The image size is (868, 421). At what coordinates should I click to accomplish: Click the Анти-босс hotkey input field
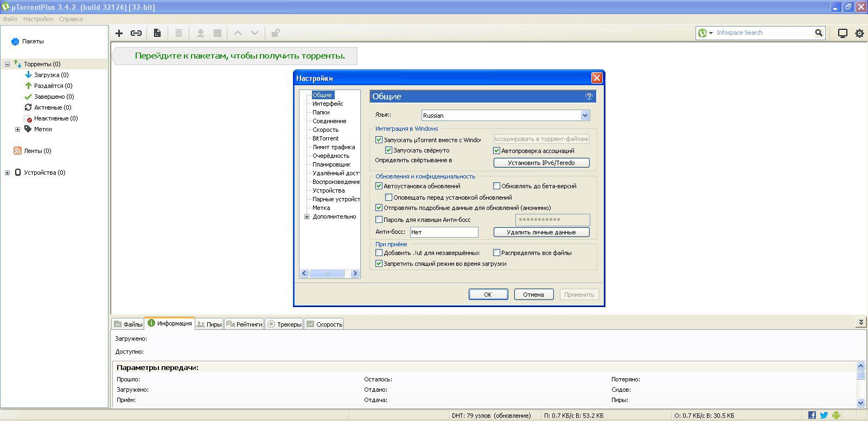(444, 232)
